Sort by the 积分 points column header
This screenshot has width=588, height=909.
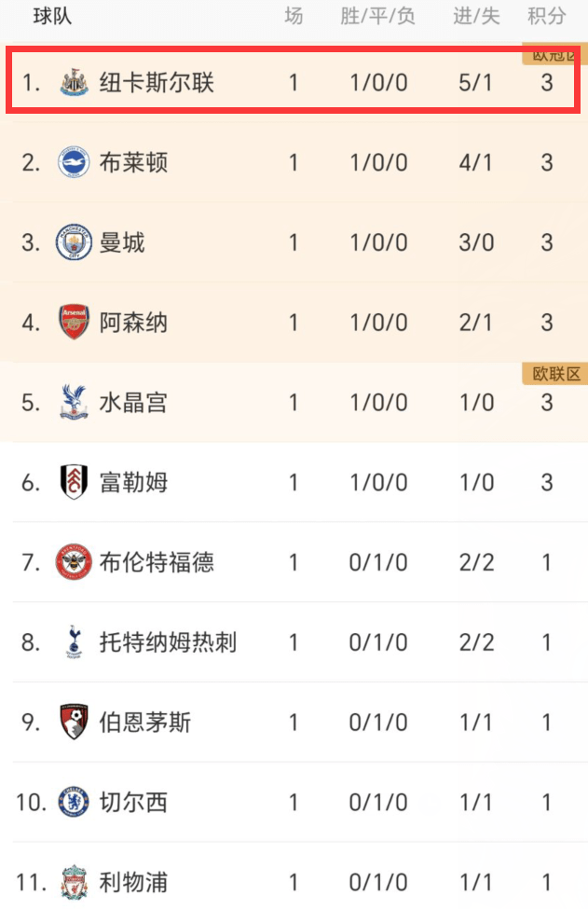[546, 16]
